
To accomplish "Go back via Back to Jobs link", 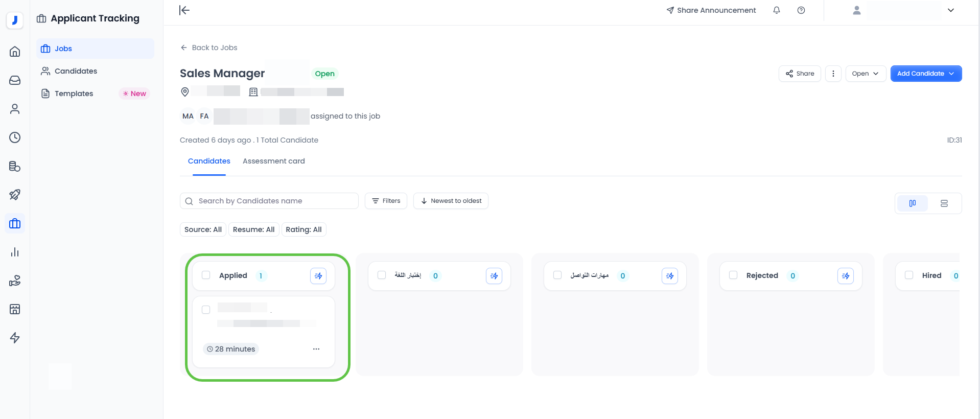I will pos(209,48).
